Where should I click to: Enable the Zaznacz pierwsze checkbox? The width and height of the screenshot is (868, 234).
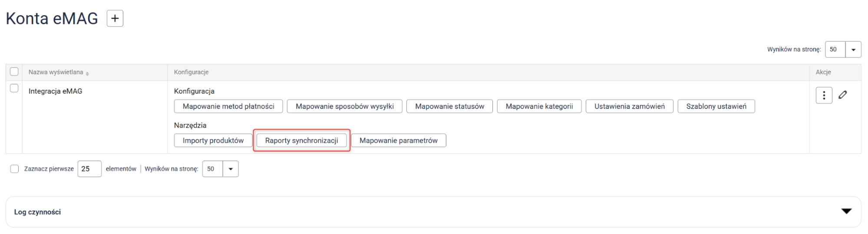point(15,169)
